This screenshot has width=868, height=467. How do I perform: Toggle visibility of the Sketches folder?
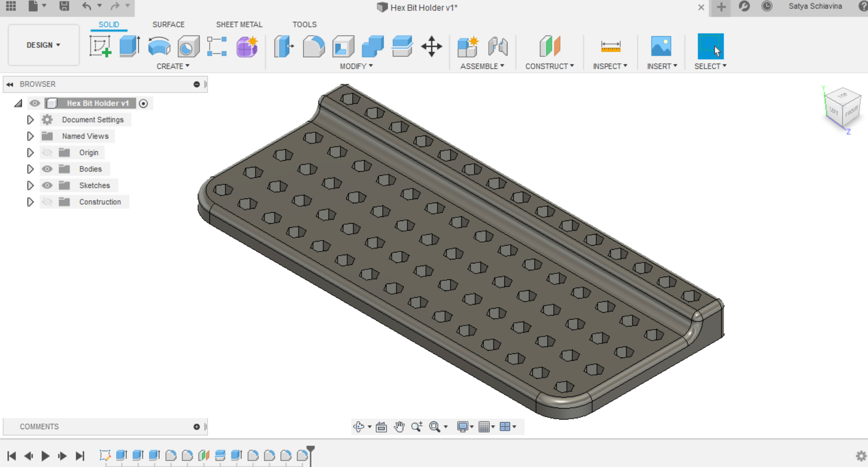point(47,185)
